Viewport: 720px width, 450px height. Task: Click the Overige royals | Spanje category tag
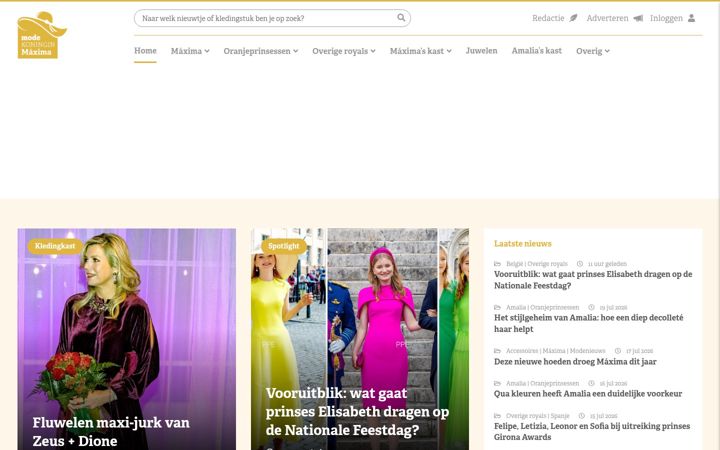coord(537,416)
